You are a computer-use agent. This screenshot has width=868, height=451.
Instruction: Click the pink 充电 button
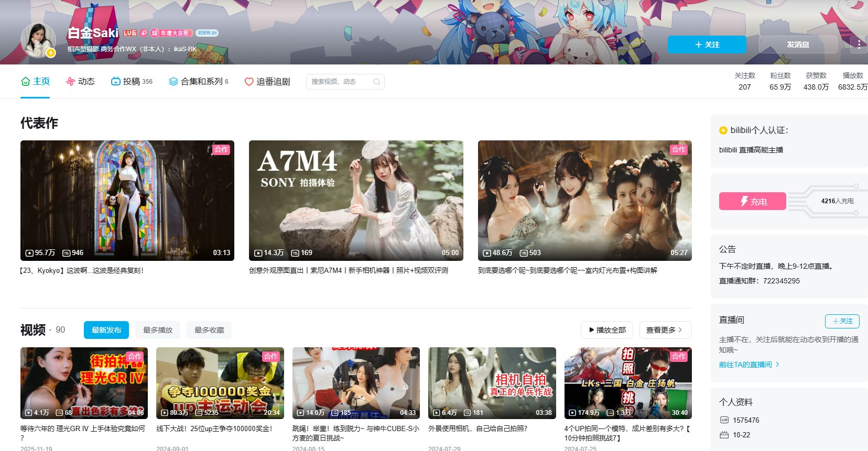pyautogui.click(x=753, y=201)
